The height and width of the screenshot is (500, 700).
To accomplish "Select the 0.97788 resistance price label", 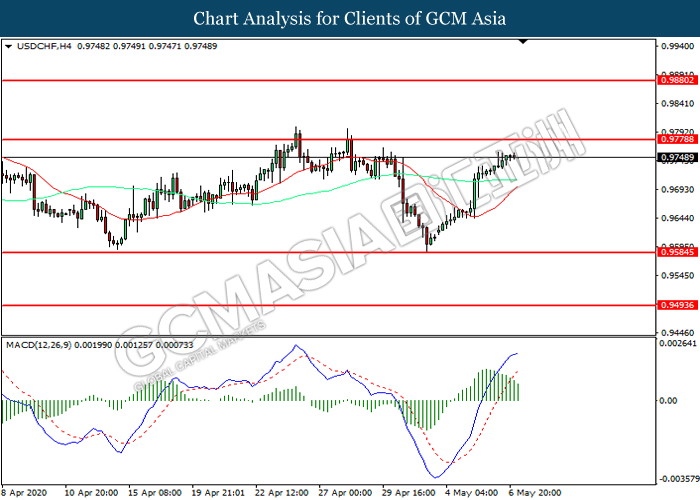I will pyautogui.click(x=677, y=139).
